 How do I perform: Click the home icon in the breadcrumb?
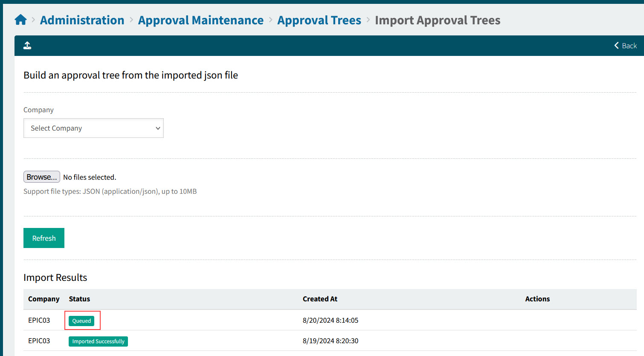20,20
